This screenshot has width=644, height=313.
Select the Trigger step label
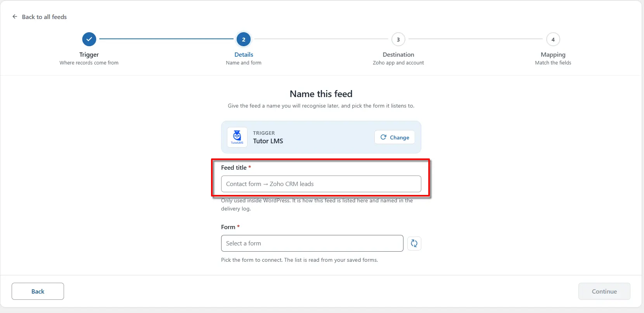[89, 54]
